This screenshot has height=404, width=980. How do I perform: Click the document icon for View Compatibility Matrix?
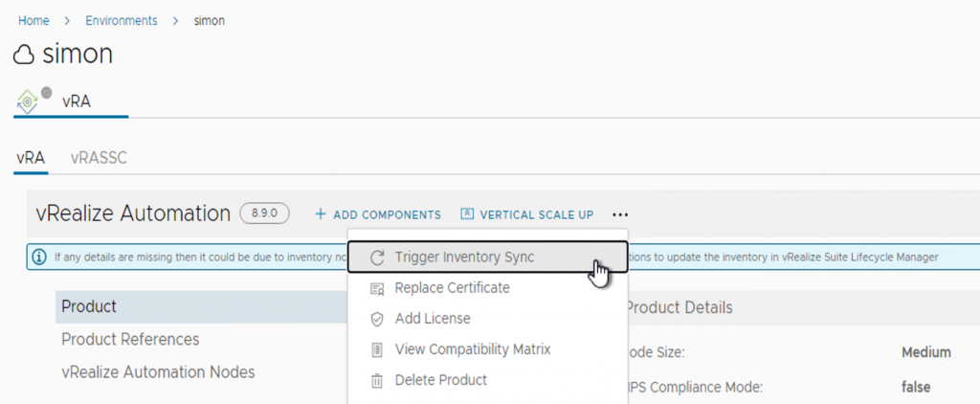(377, 349)
